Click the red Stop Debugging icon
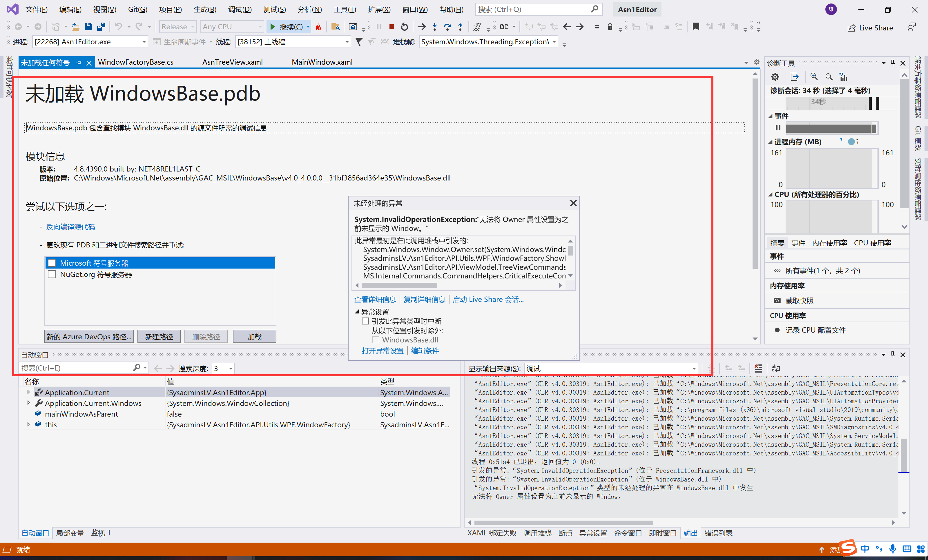The height and width of the screenshot is (560, 928). point(392,27)
